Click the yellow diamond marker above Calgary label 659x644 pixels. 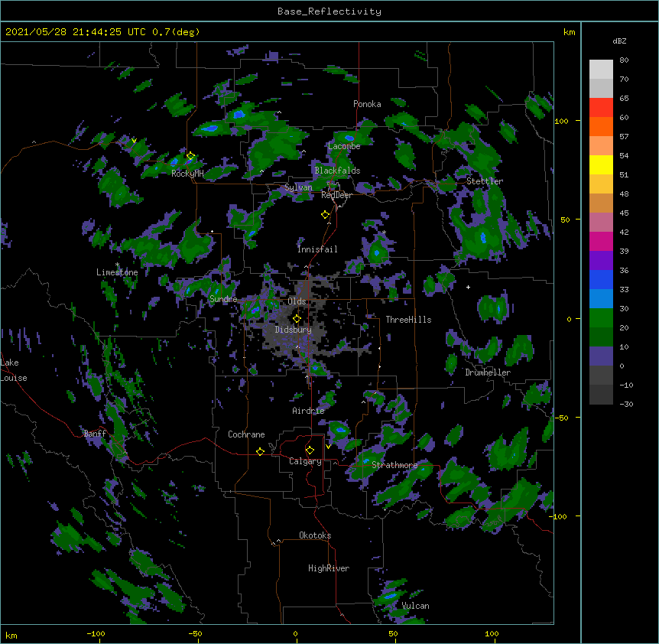(310, 450)
